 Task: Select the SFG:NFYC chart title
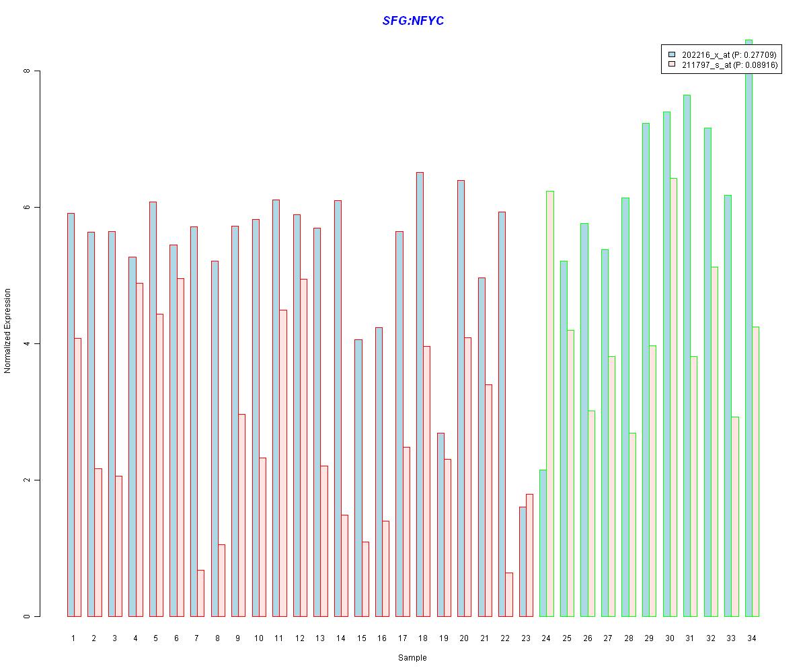click(x=413, y=21)
